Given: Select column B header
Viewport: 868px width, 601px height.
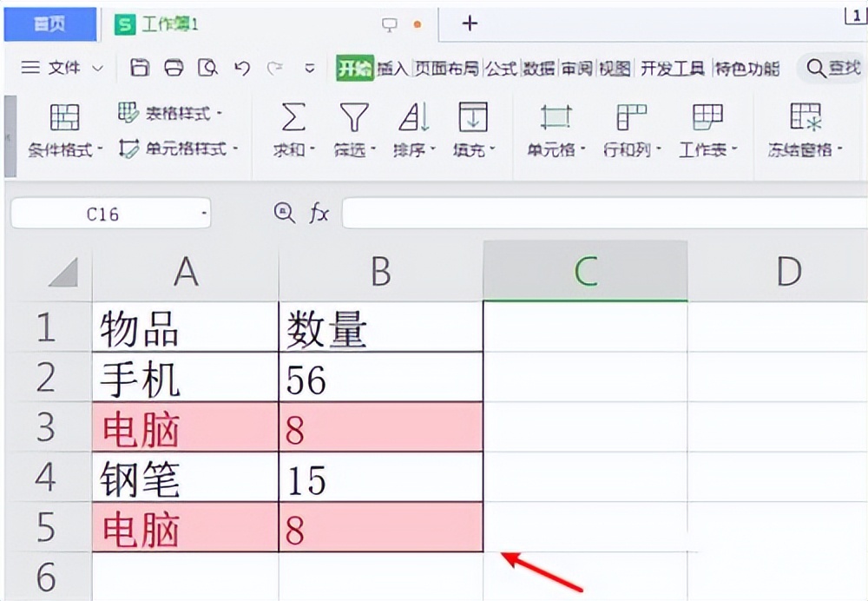Looking at the screenshot, I should coord(381,272).
